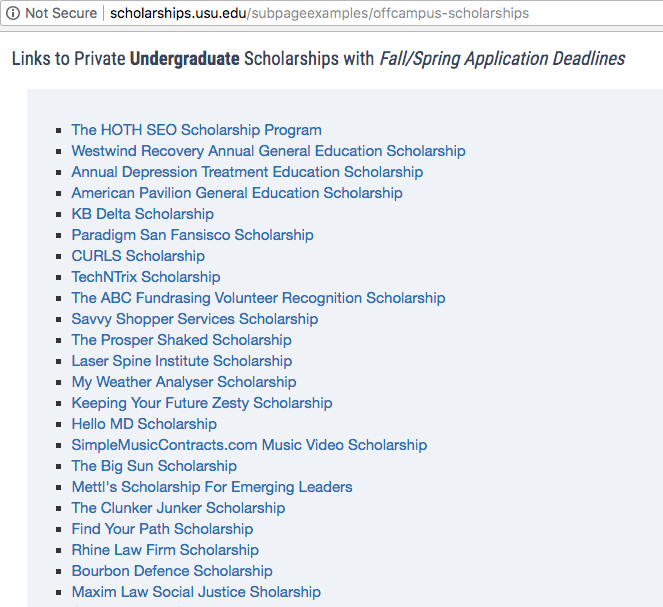Click Keeping Your Future Zesty Scholarship

[202, 403]
